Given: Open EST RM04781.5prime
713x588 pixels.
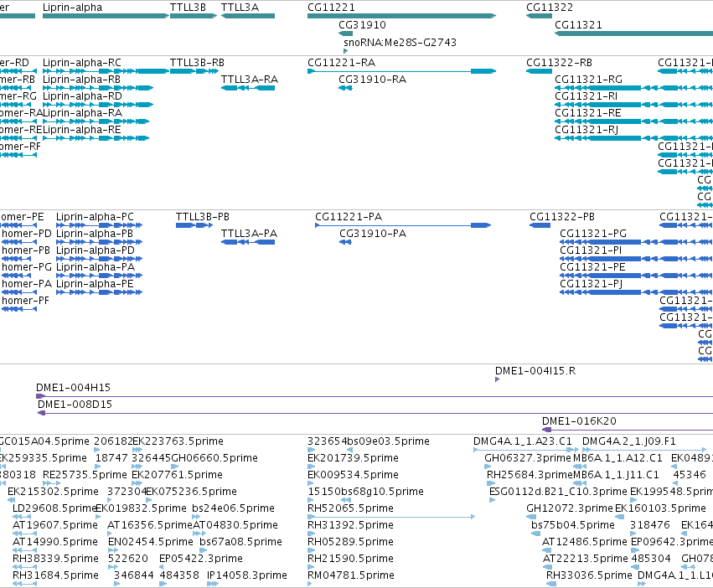Looking at the screenshot, I should coord(351,575).
